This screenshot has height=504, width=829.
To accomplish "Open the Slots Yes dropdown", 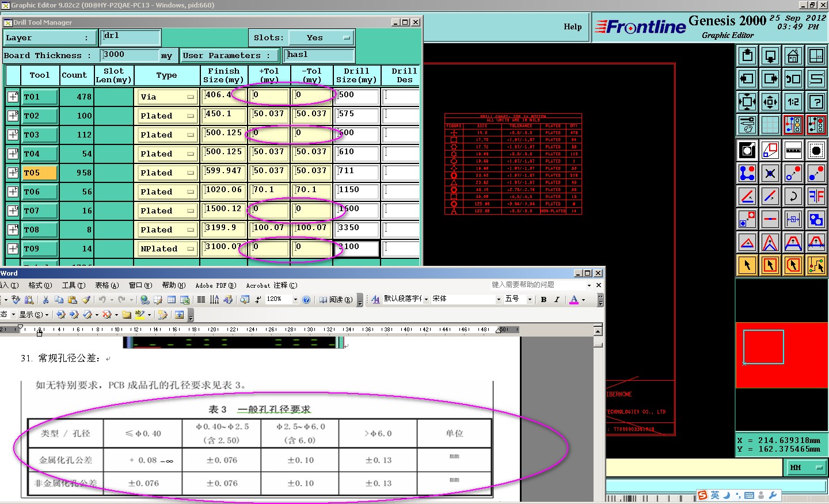I will click(321, 38).
